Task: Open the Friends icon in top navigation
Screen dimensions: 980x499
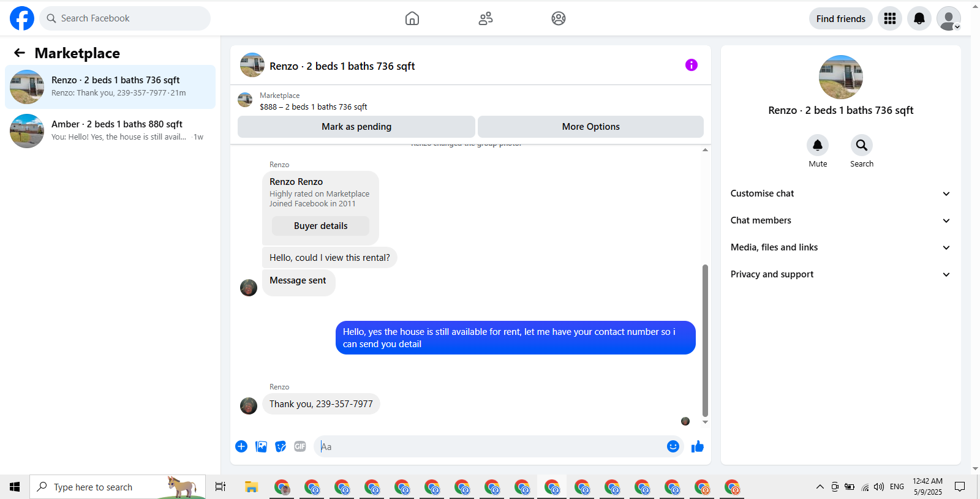Action: point(486,18)
